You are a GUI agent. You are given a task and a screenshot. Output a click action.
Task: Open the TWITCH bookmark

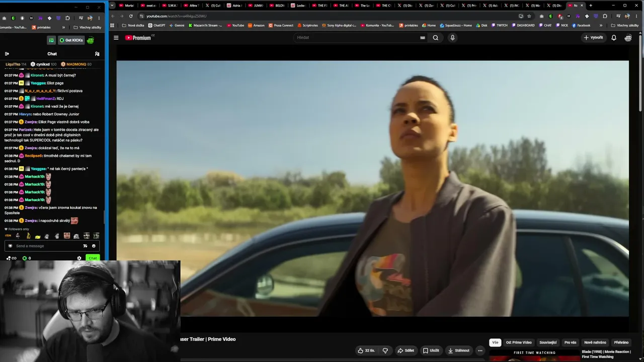pos(499,25)
